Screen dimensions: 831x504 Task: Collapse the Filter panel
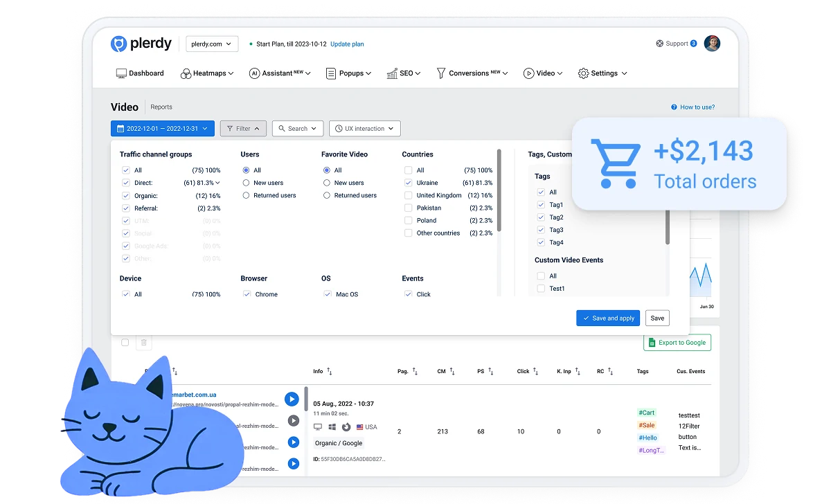[242, 128]
